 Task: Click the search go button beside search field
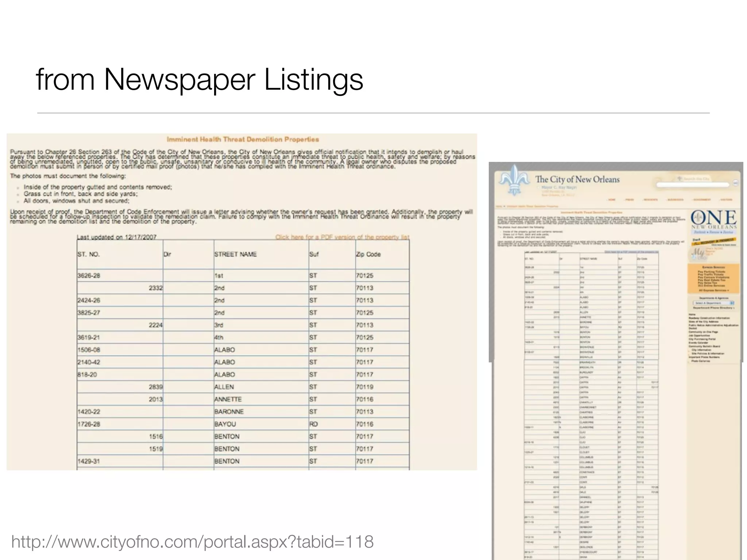736,183
